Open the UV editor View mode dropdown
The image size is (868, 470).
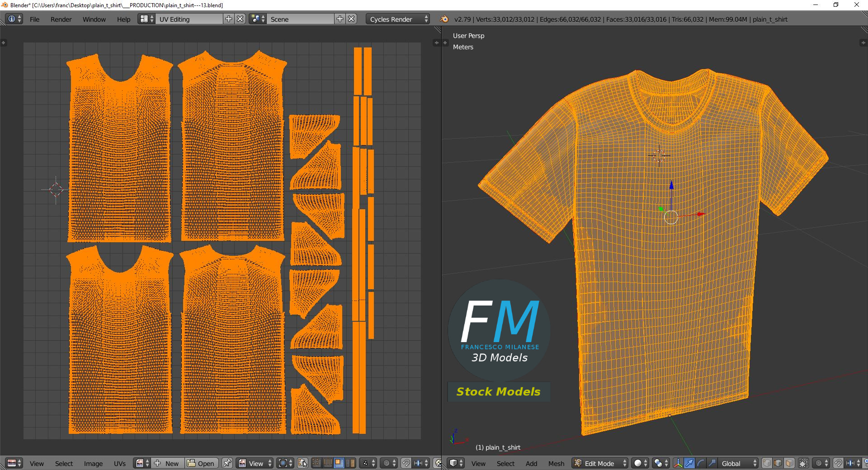pyautogui.click(x=255, y=463)
